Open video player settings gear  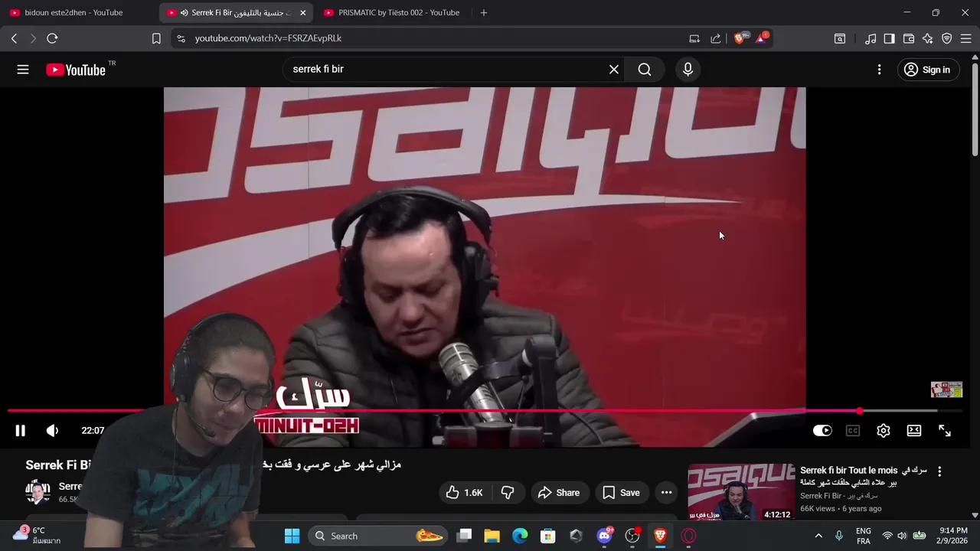[884, 431]
